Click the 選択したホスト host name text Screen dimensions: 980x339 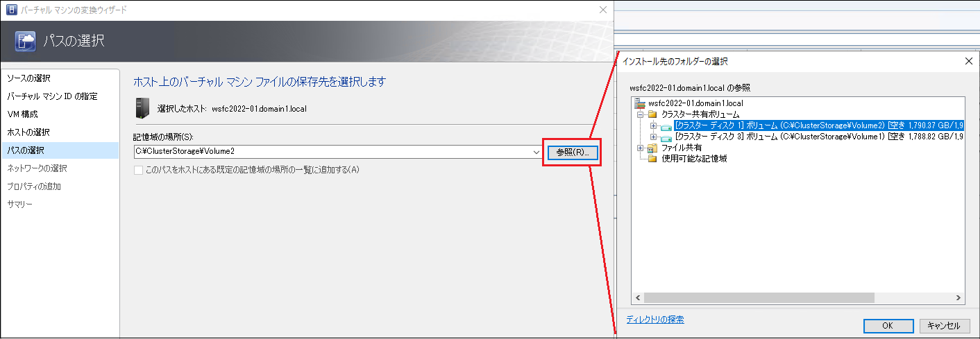click(x=259, y=109)
